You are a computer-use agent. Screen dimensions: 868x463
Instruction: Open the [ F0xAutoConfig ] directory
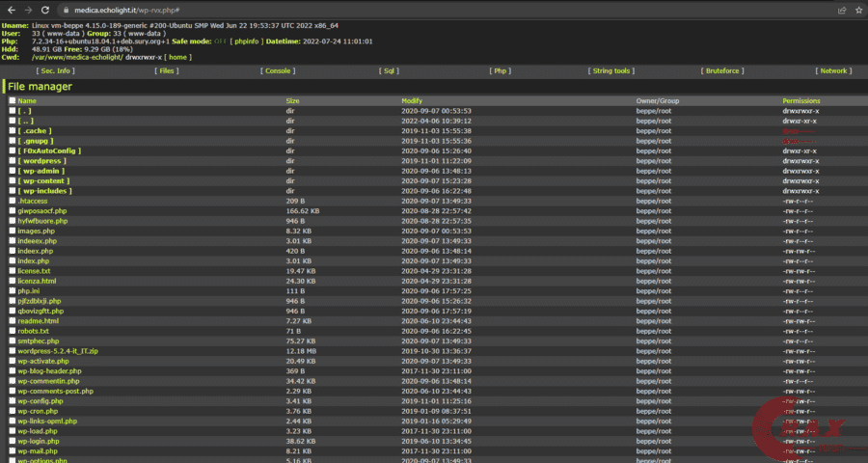click(x=49, y=150)
